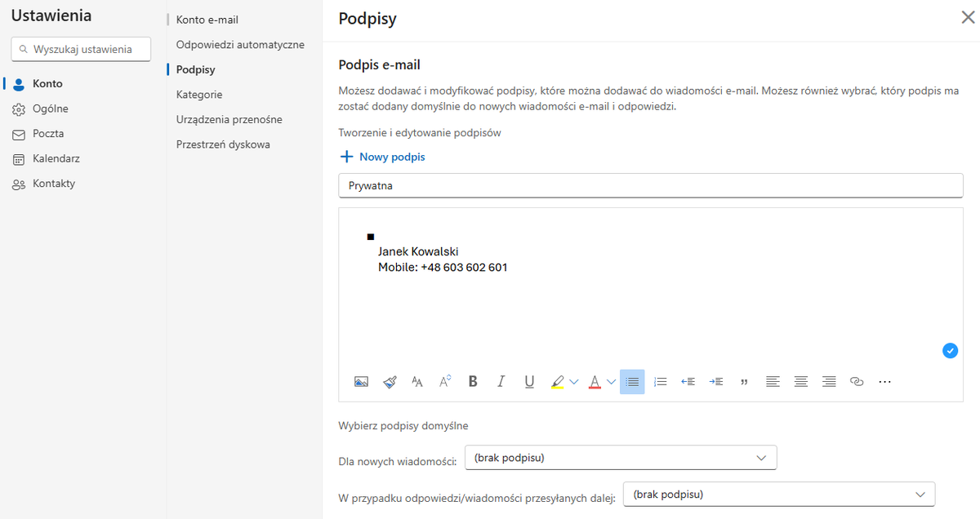Image resolution: width=980 pixels, height=519 pixels.
Task: Select the Format painter tool
Action: (x=390, y=381)
